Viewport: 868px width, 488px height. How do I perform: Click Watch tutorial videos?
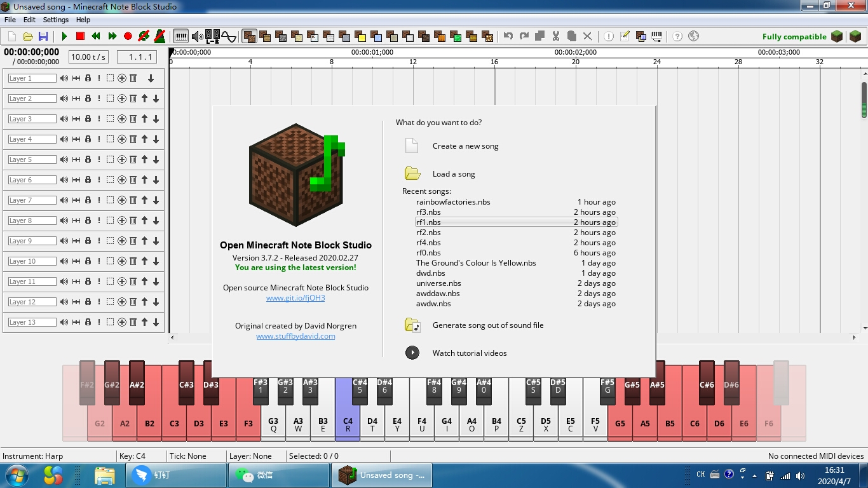tap(470, 353)
